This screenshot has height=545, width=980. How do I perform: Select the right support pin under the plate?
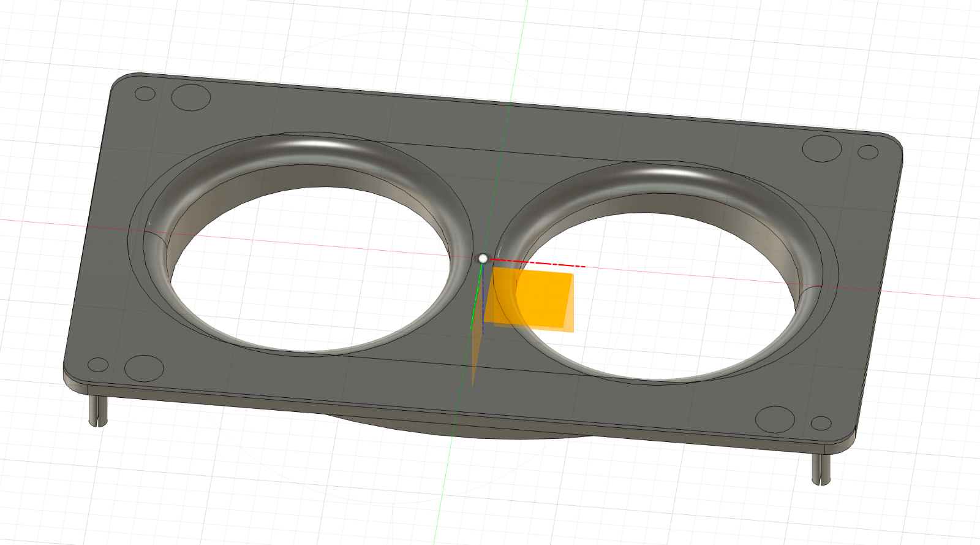821,468
